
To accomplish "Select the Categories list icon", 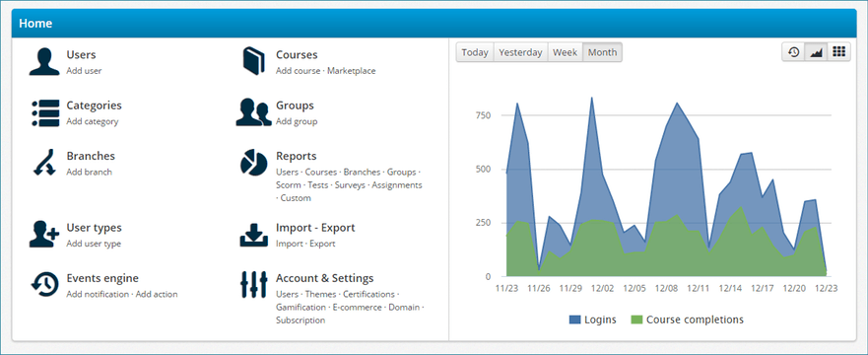I will tap(45, 113).
